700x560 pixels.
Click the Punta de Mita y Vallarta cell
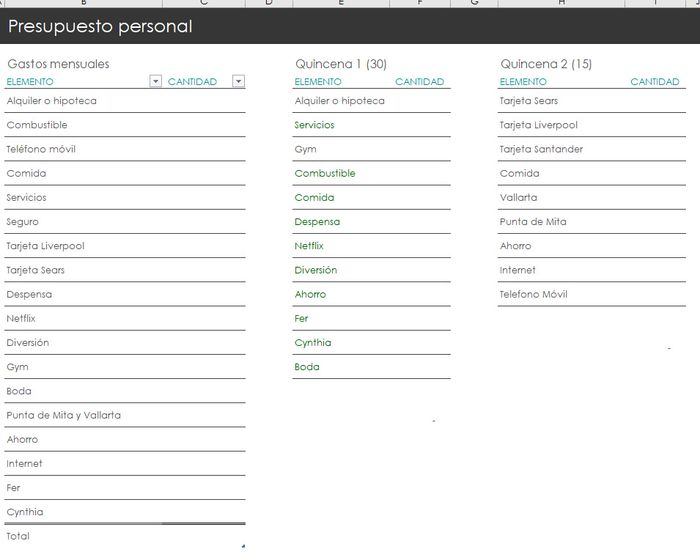pyautogui.click(x=64, y=415)
